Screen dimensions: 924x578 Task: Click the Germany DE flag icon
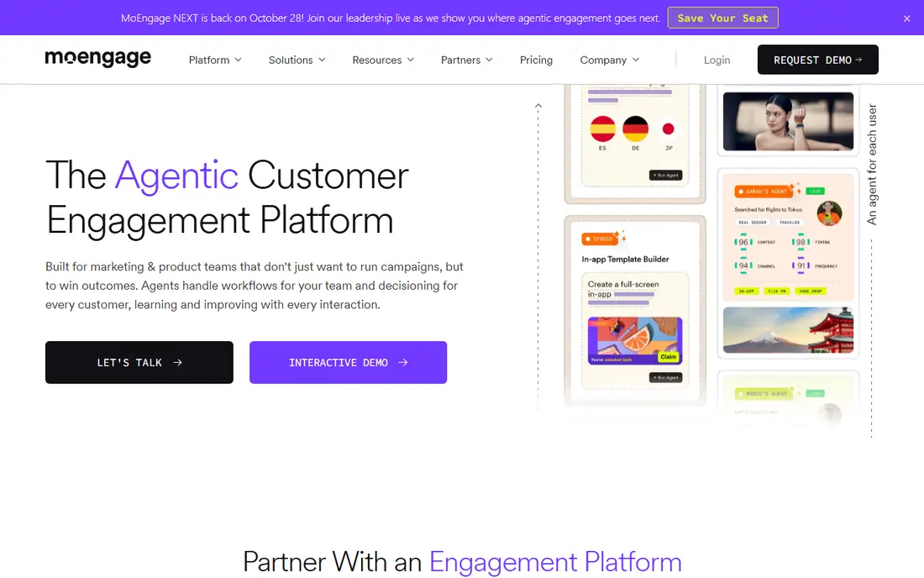pos(635,129)
